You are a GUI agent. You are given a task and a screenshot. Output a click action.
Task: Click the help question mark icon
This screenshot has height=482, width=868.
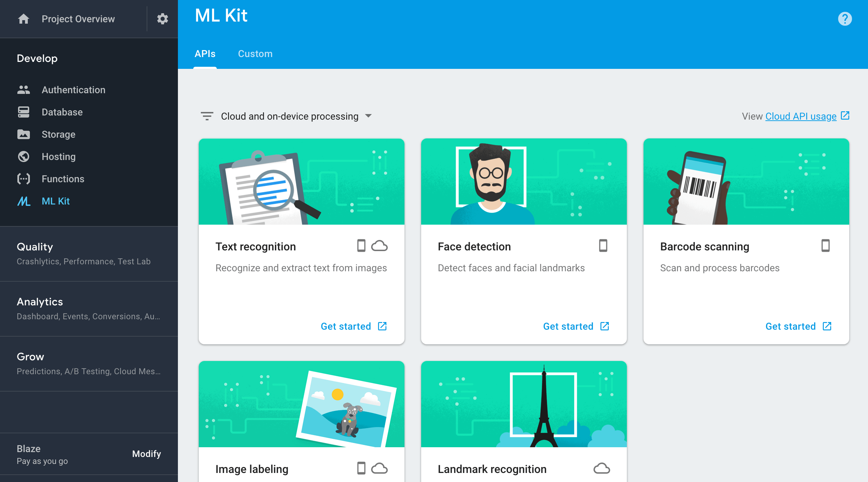[x=845, y=19]
